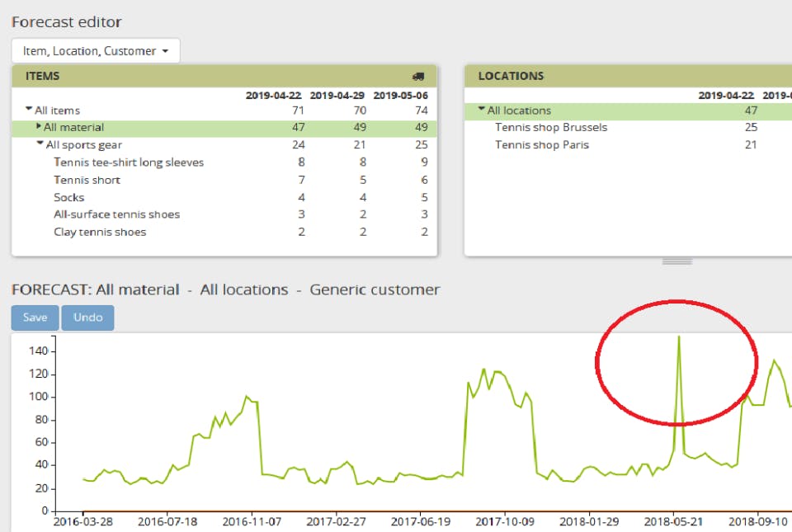792x532 pixels.
Task: Click the Save button
Action: click(x=35, y=318)
